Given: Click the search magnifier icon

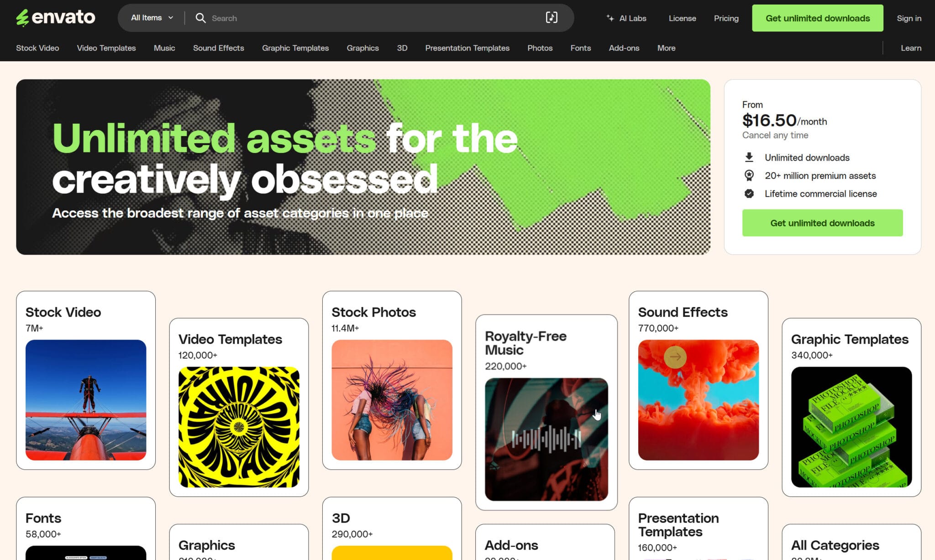Looking at the screenshot, I should click(x=201, y=18).
